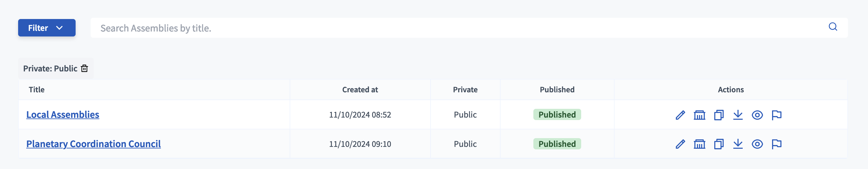Duplicate the Local Assemblies assembly

[x=718, y=115]
